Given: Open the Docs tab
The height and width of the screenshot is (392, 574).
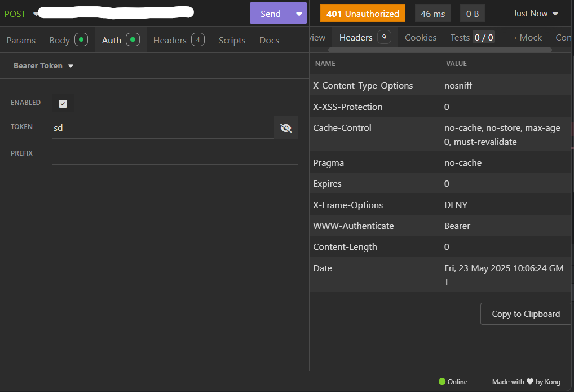Looking at the screenshot, I should (x=269, y=40).
